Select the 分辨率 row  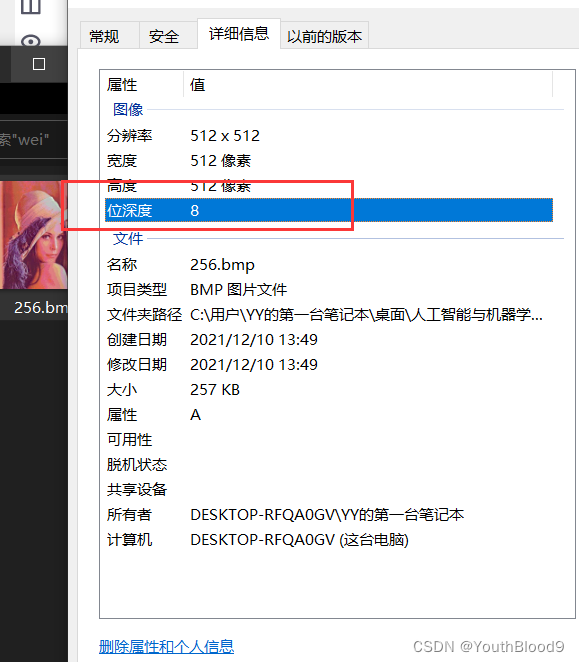[x=329, y=136]
